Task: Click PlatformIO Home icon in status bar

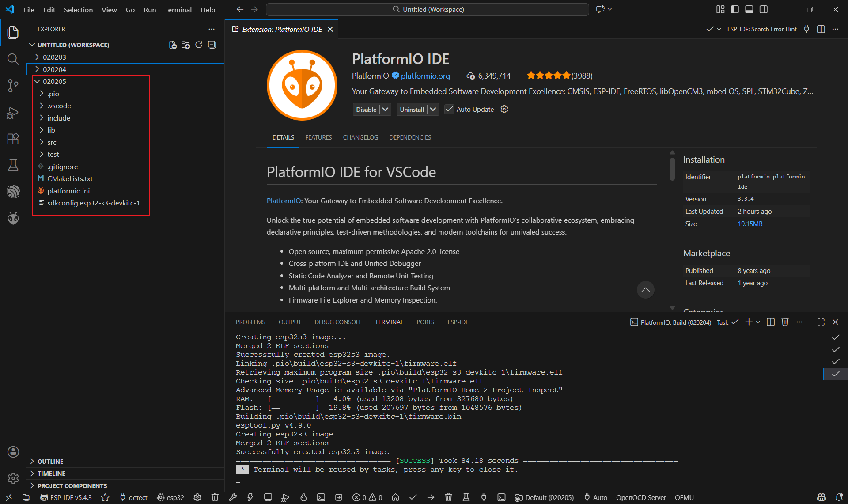Action: [395, 497]
